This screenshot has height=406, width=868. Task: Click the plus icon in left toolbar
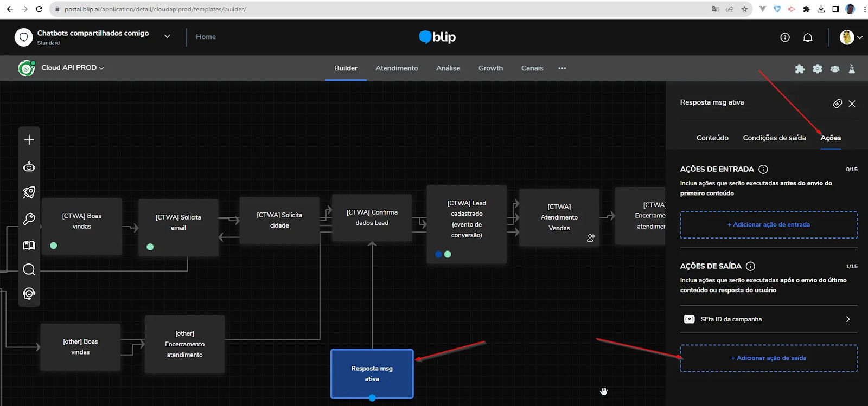coord(29,140)
